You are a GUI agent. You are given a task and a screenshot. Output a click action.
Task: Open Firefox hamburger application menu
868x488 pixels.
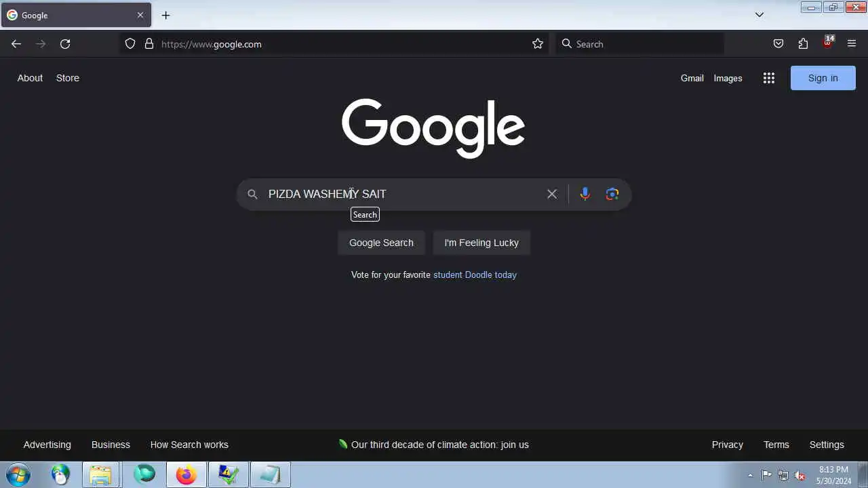[x=852, y=44]
